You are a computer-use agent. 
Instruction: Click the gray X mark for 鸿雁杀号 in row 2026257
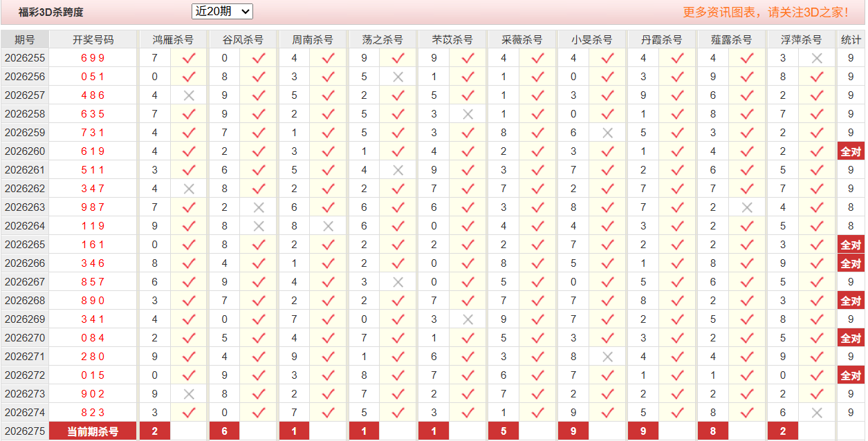[x=189, y=95]
